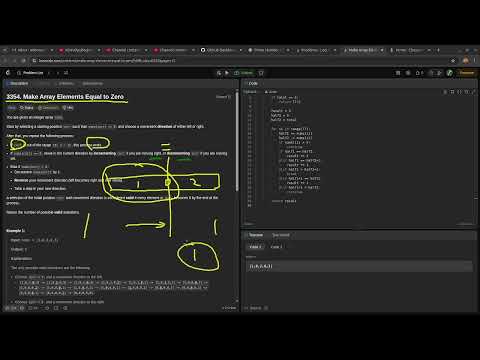Bookmark this page with the star icon
This screenshot has width=480, height=360.
point(453,61)
